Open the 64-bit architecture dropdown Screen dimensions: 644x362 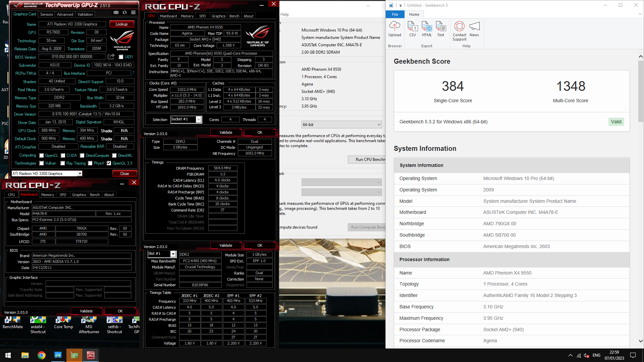click(341, 125)
